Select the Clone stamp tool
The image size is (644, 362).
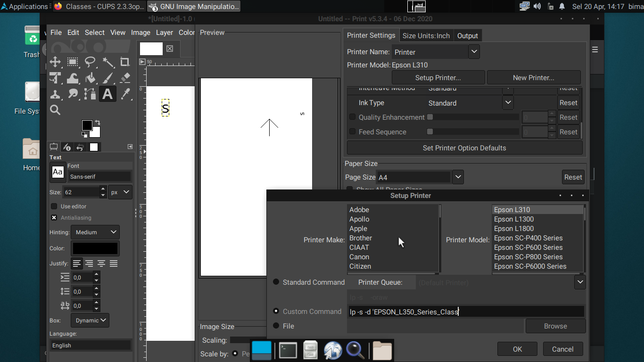pyautogui.click(x=55, y=94)
